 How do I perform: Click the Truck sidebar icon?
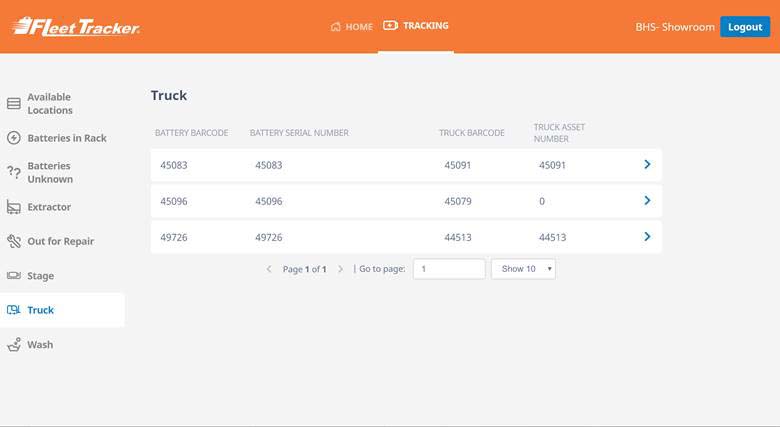pos(14,310)
